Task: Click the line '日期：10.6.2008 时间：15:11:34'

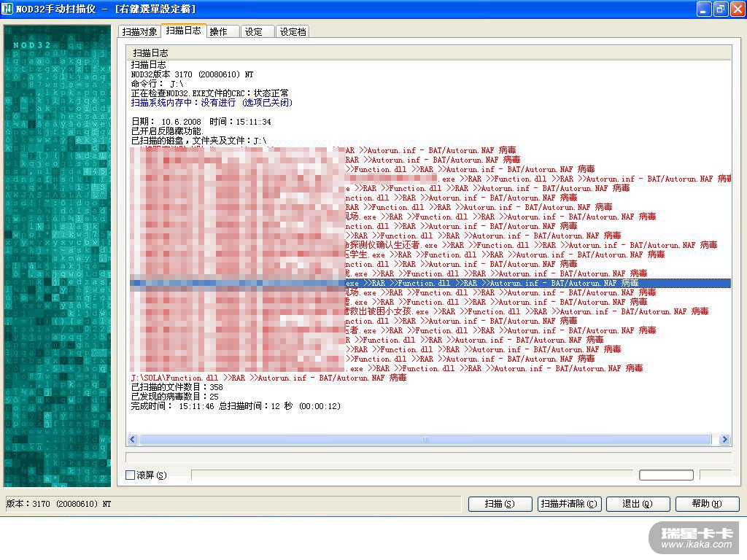Action: point(201,122)
